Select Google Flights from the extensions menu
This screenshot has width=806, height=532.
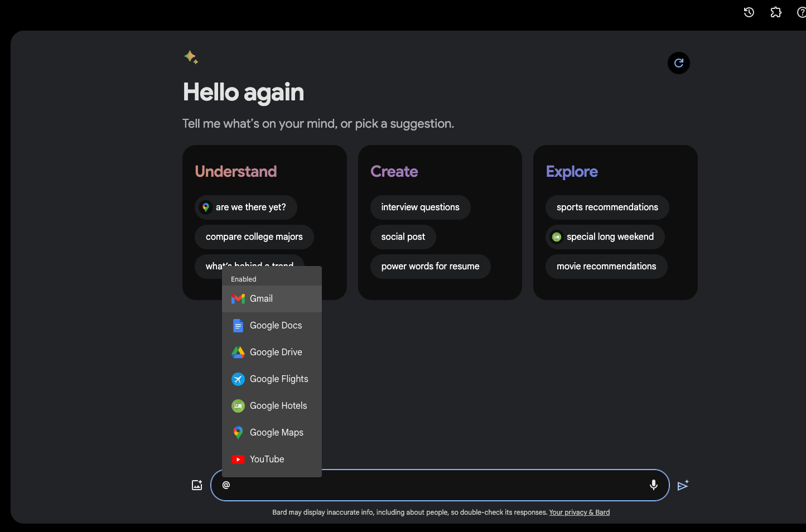pos(272,379)
